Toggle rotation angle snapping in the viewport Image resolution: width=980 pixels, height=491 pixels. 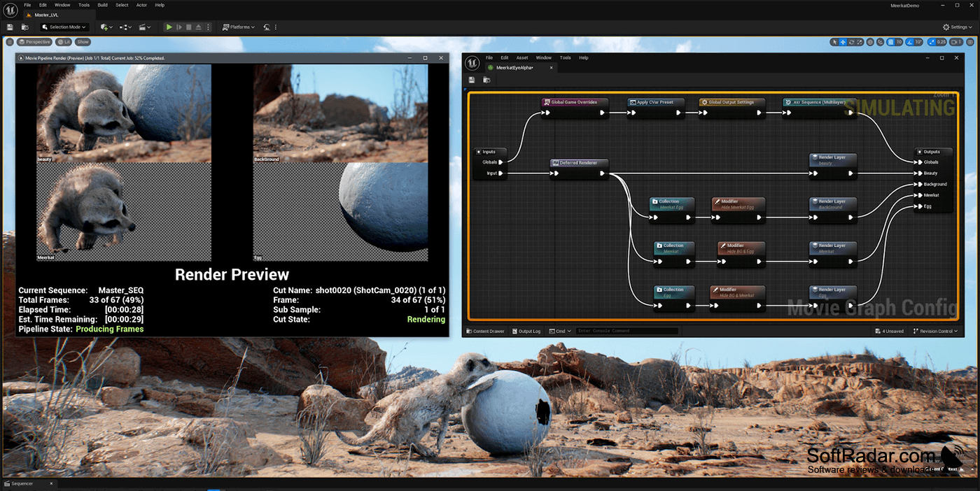[909, 42]
